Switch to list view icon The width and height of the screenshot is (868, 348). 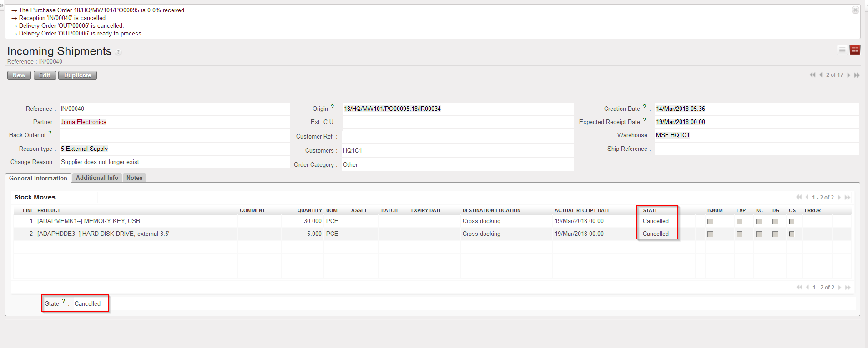(x=842, y=50)
